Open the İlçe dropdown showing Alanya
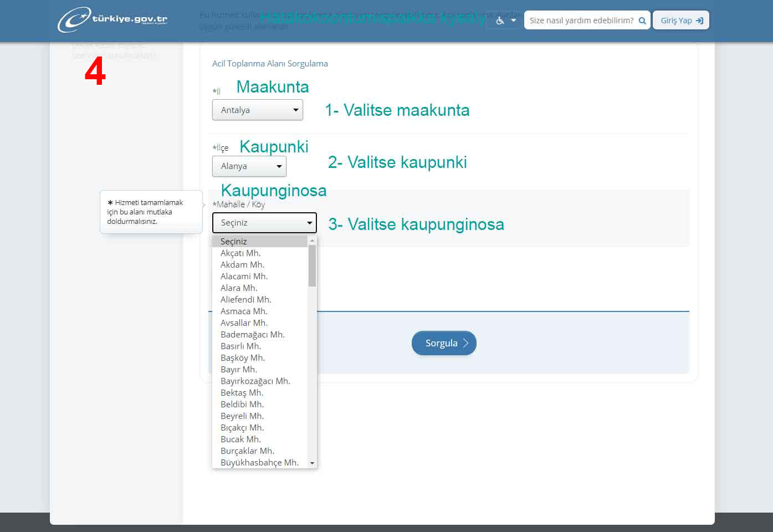Image resolution: width=773 pixels, height=532 pixels. [249, 166]
